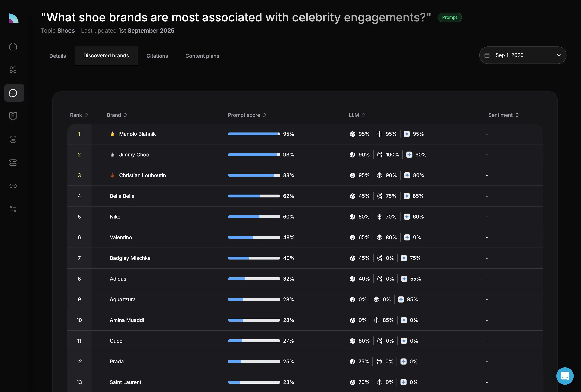Click the 85% Gemini value for Aquazzura
Image resolution: width=581 pixels, height=392 pixels.
coord(412,299)
